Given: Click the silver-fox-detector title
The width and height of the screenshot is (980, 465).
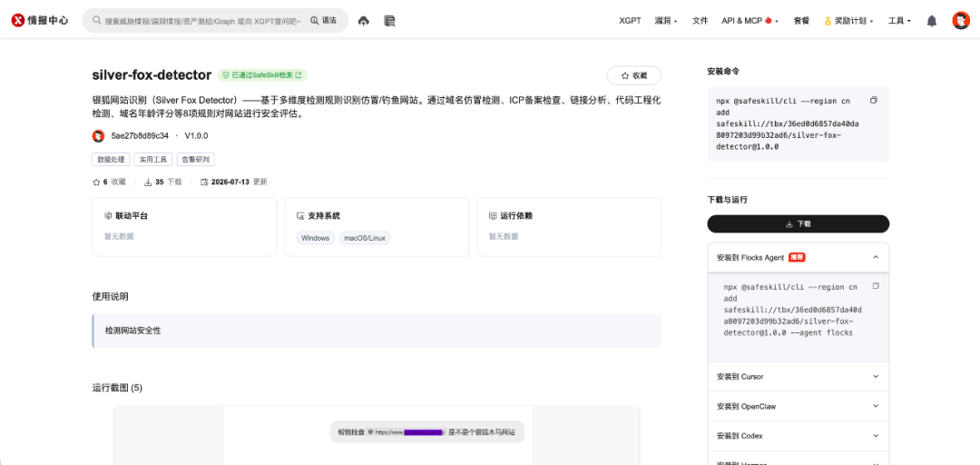Looking at the screenshot, I should [x=152, y=75].
